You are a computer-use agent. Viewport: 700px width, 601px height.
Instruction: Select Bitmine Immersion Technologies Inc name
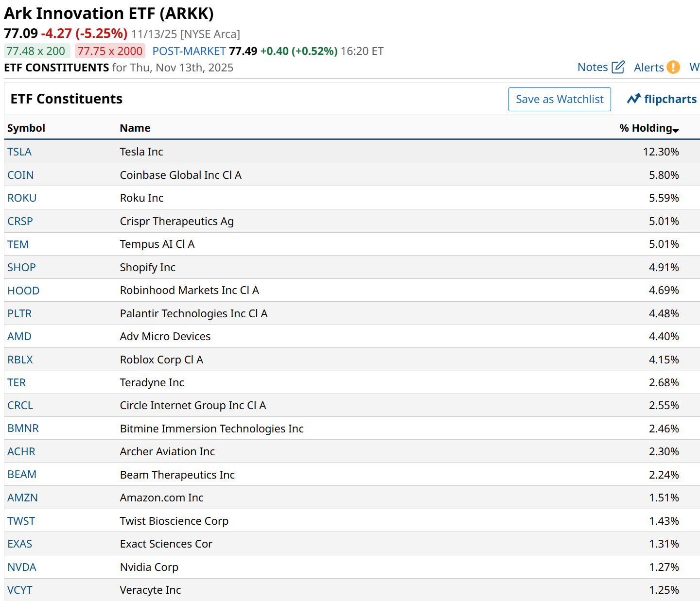click(212, 428)
